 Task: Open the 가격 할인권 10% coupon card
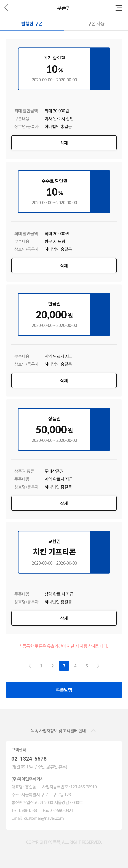tap(64, 69)
